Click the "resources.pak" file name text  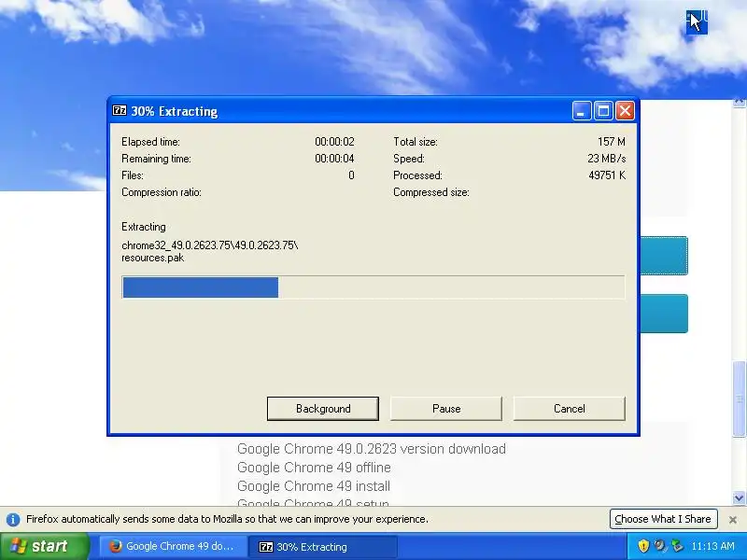(x=152, y=258)
